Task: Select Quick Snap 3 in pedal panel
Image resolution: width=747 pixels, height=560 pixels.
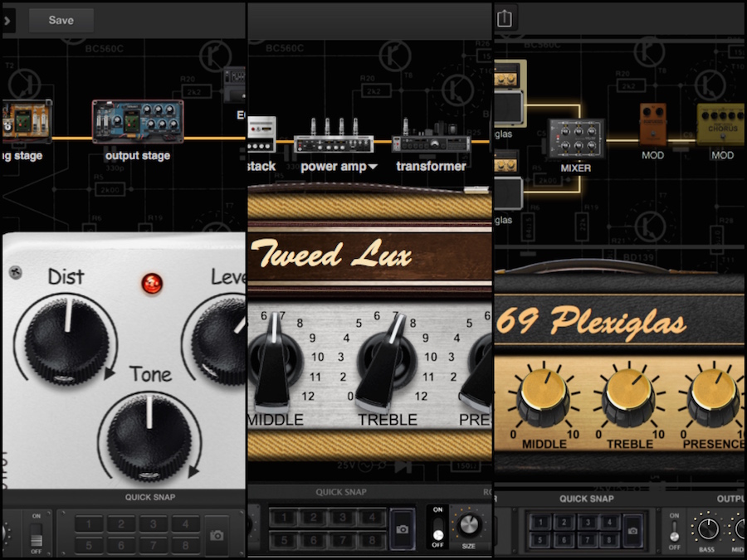Action: [154, 524]
